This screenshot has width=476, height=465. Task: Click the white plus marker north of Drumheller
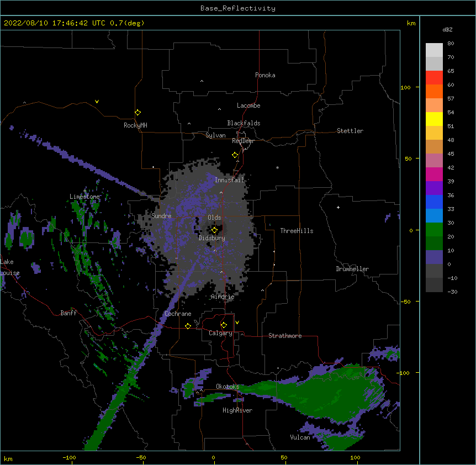click(x=338, y=207)
